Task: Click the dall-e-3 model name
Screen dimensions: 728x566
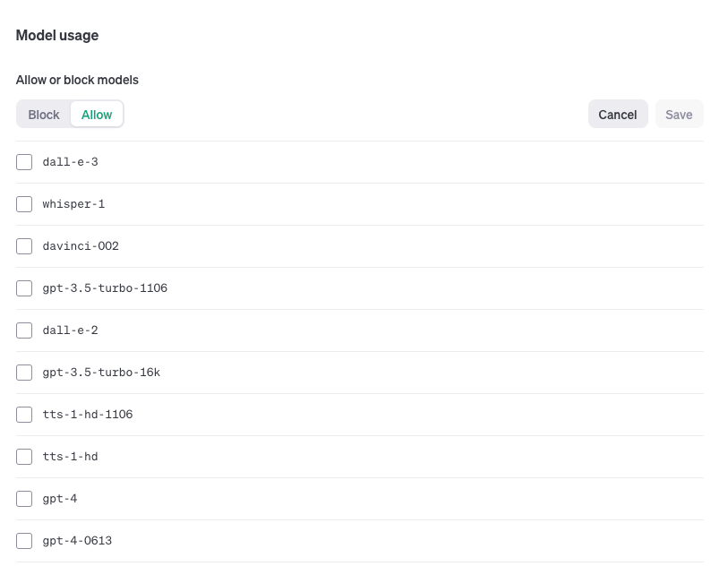Action: coord(70,162)
